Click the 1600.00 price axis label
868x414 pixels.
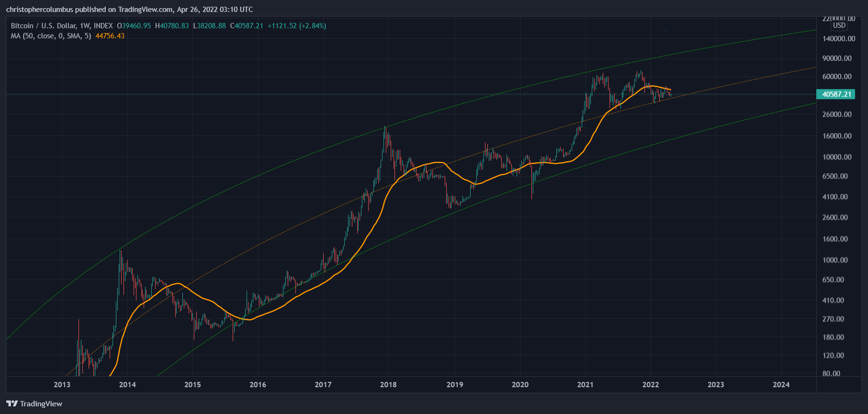[x=835, y=239]
